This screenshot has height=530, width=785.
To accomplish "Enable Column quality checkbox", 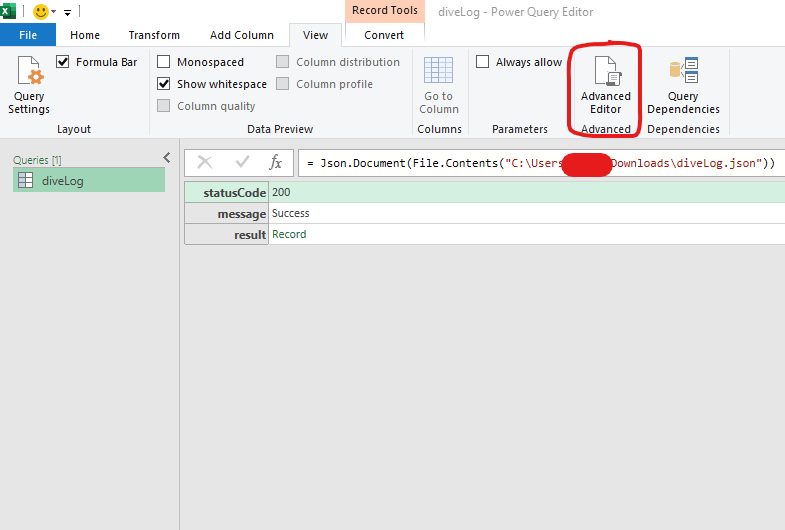I will click(164, 106).
